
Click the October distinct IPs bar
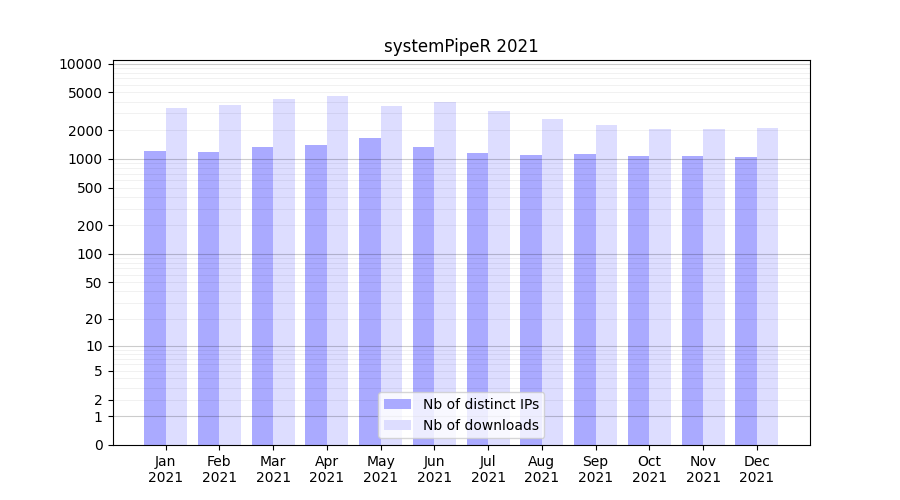(639, 300)
